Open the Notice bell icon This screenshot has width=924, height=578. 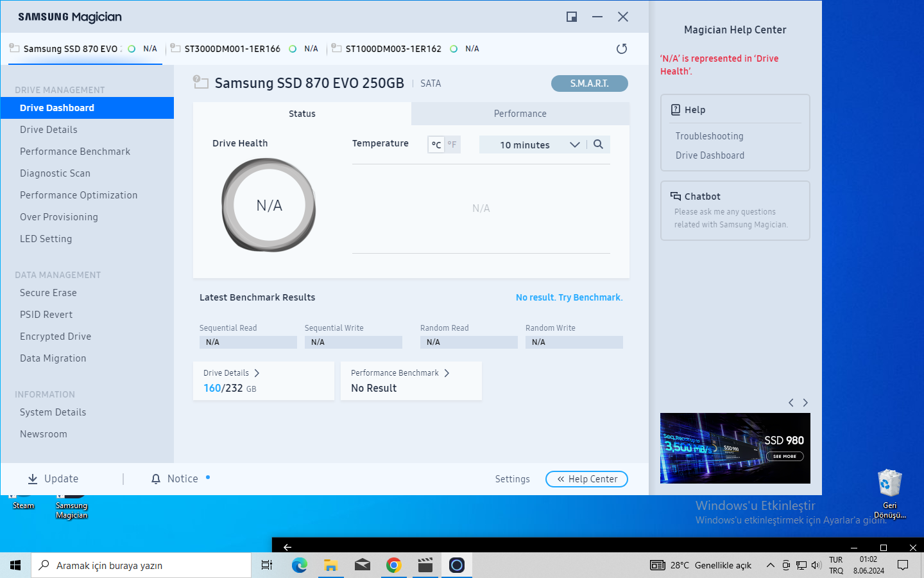tap(155, 479)
